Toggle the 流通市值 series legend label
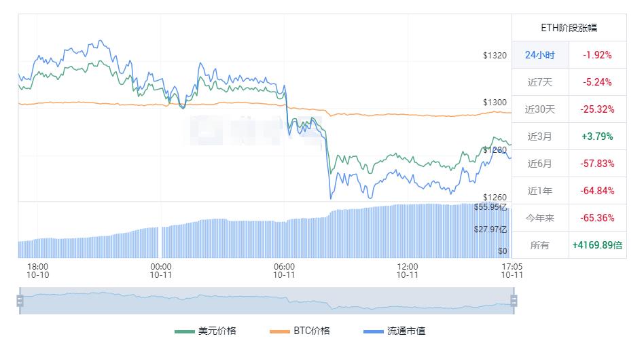This screenshot has width=644, height=347. (406, 331)
